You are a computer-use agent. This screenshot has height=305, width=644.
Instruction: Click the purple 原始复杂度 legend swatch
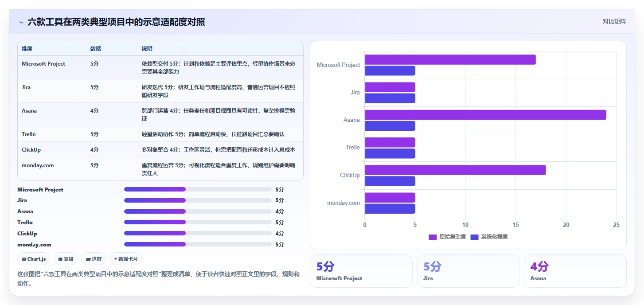[433, 237]
